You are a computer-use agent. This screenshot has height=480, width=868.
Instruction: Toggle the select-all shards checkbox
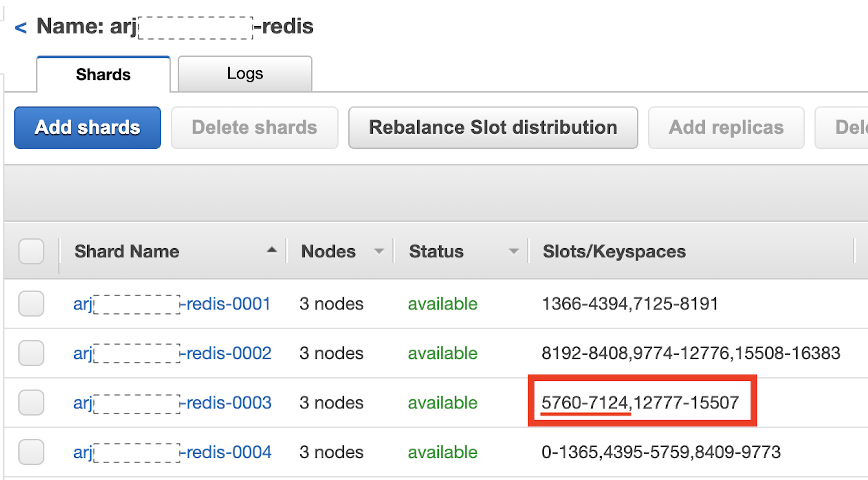tap(31, 251)
